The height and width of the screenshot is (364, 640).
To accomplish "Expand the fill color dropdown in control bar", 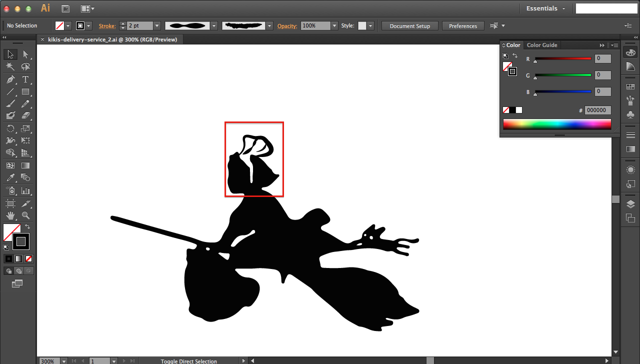I will pos(68,25).
